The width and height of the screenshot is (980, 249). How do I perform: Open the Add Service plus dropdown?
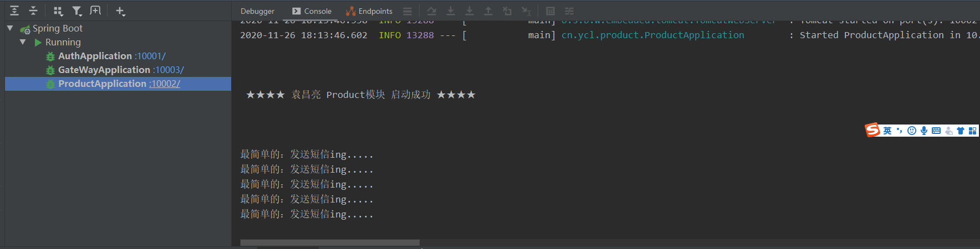pyautogui.click(x=120, y=11)
